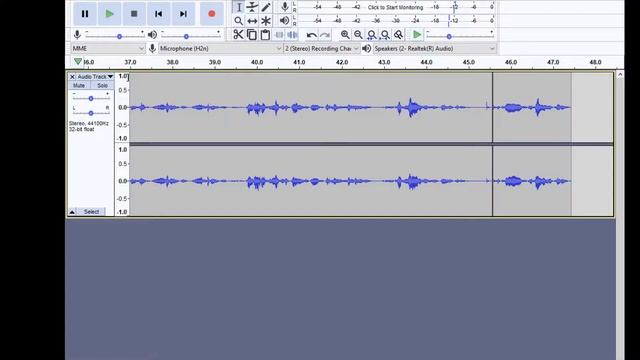Collapse the Audio Track with the up arrow
640x360 pixels.
click(x=72, y=212)
